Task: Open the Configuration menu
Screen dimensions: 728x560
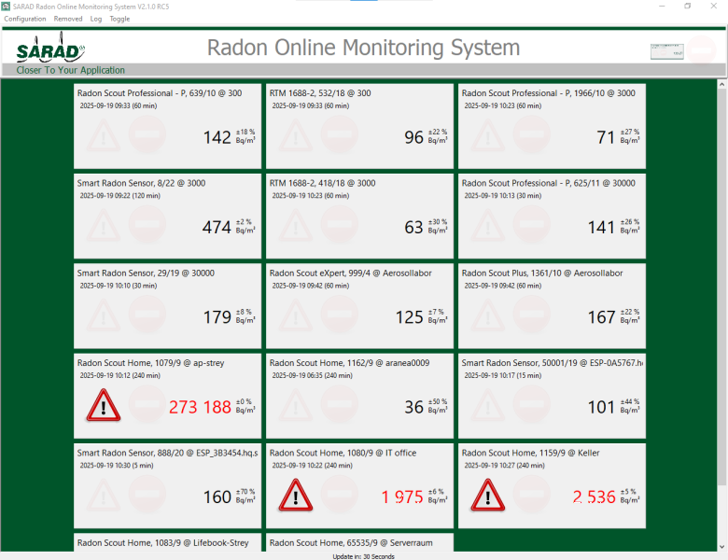Action: point(25,19)
